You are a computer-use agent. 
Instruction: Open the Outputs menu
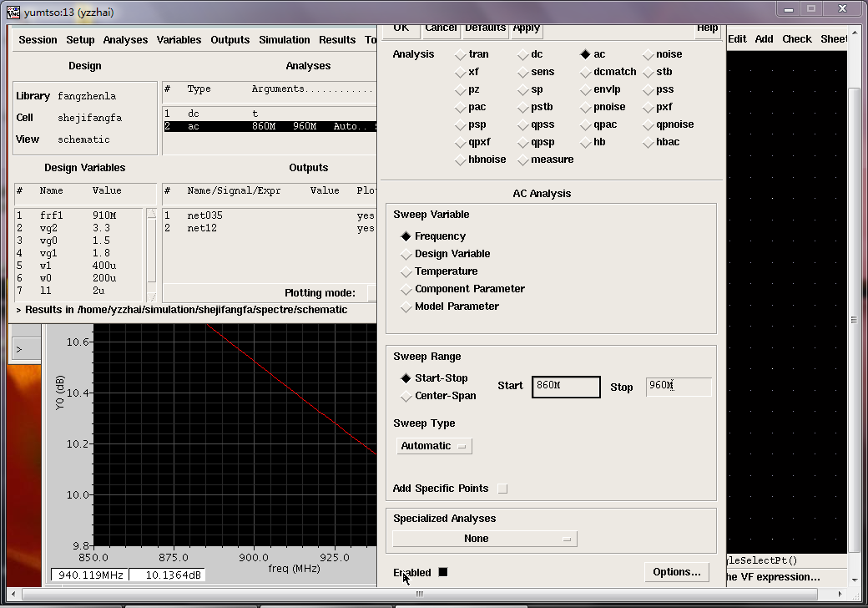[x=230, y=40]
